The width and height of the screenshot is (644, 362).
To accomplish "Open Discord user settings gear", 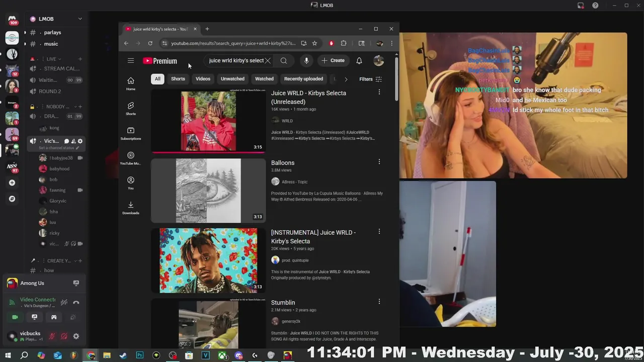I will 76,336.
